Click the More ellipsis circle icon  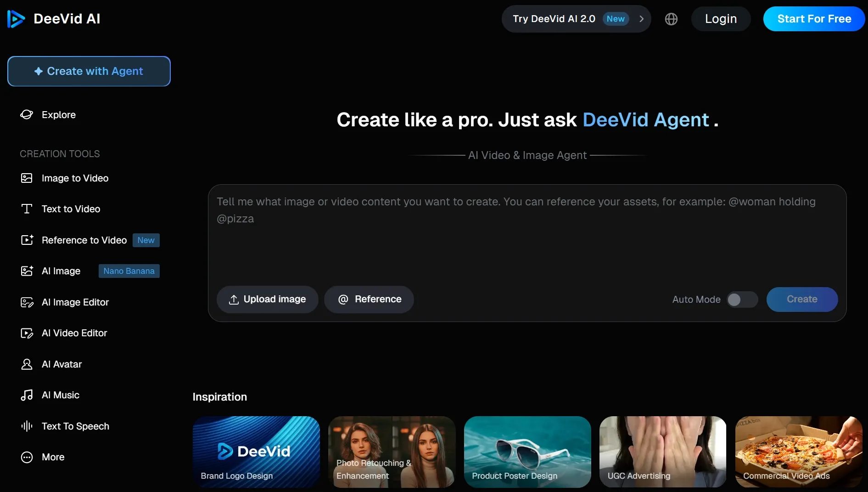(27, 457)
